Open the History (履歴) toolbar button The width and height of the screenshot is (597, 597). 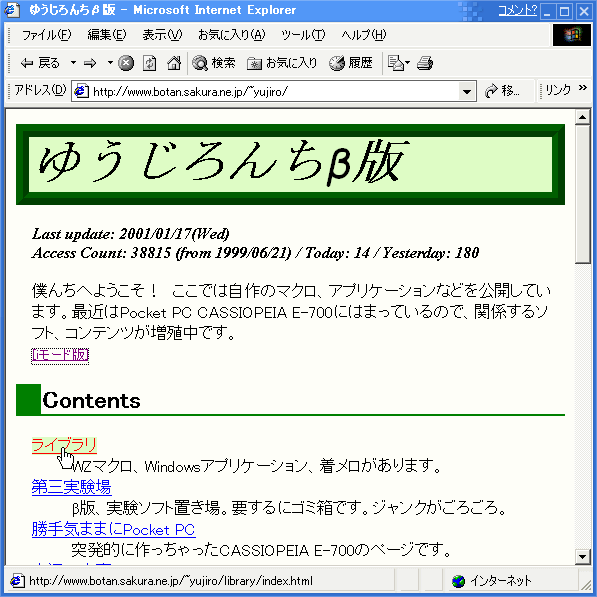(351, 63)
